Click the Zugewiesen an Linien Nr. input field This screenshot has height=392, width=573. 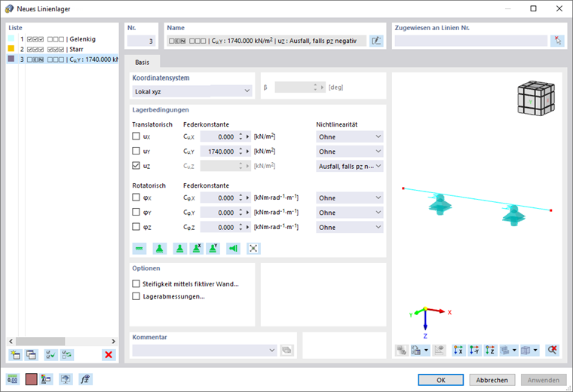click(470, 41)
